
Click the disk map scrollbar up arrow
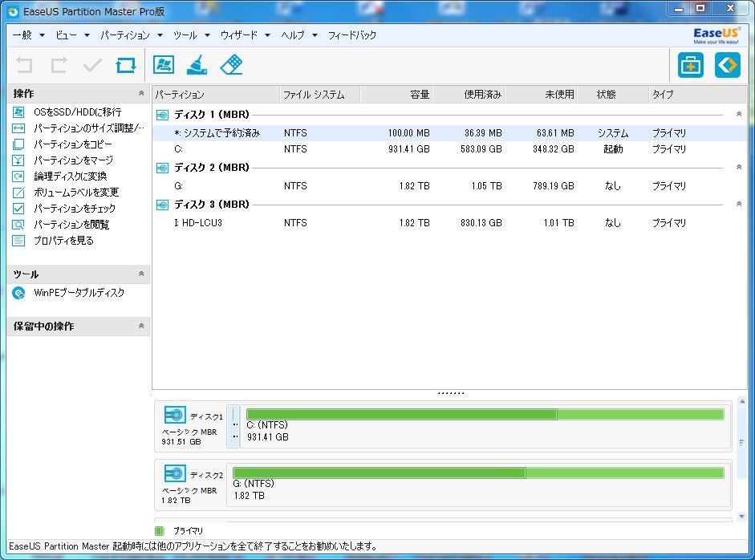(x=741, y=402)
